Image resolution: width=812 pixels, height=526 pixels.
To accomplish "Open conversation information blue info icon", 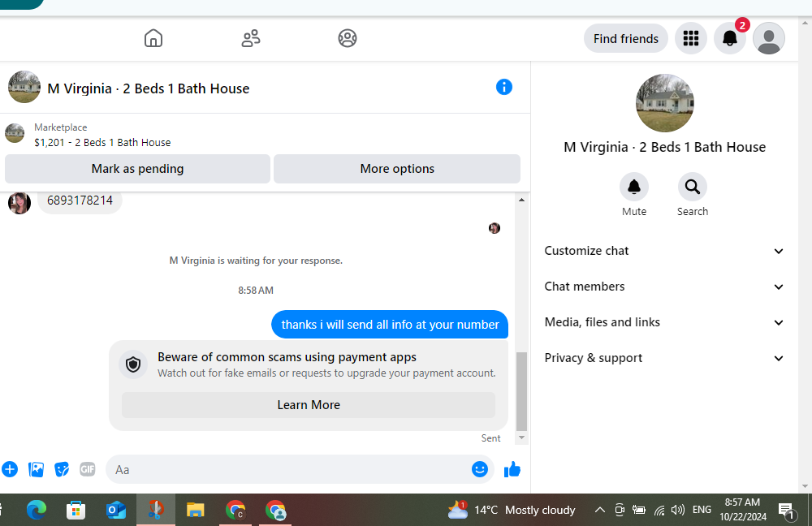I will pyautogui.click(x=504, y=87).
